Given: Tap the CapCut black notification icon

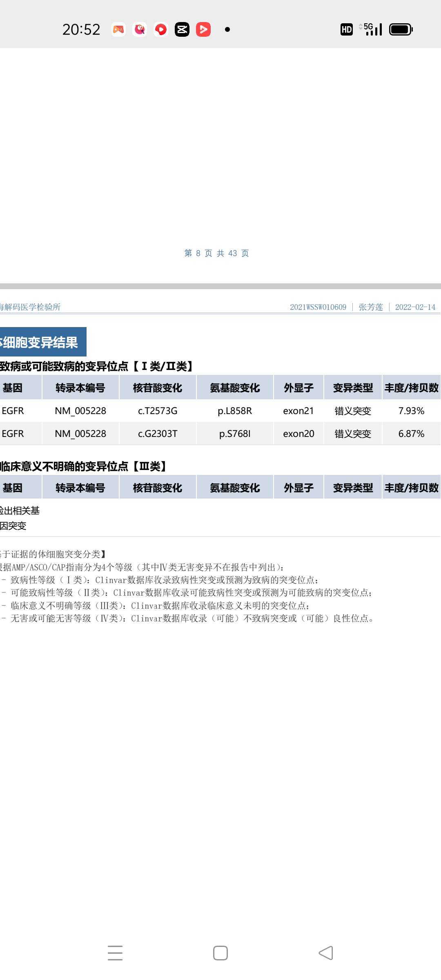Looking at the screenshot, I should tap(182, 29).
